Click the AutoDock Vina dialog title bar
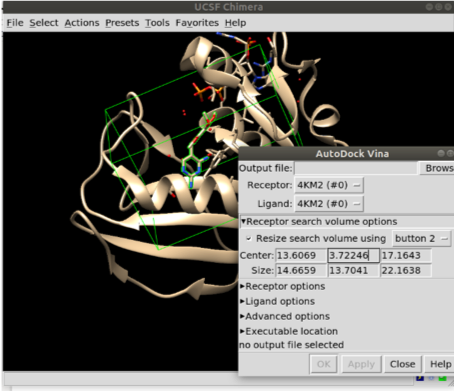The image size is (454, 391). click(x=347, y=154)
